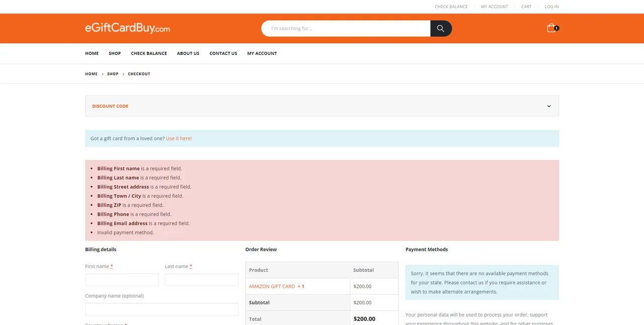Select Check Balance in main navigation
The height and width of the screenshot is (325, 644).
(x=149, y=53)
